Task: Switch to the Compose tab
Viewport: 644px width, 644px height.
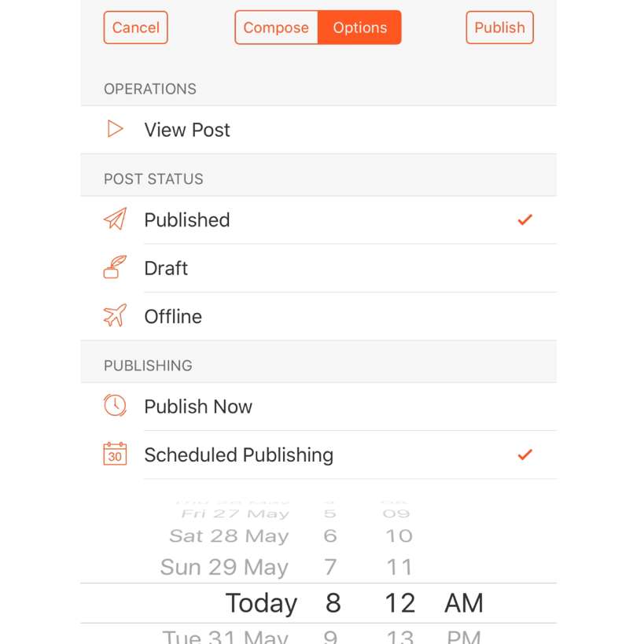Action: pos(277,28)
